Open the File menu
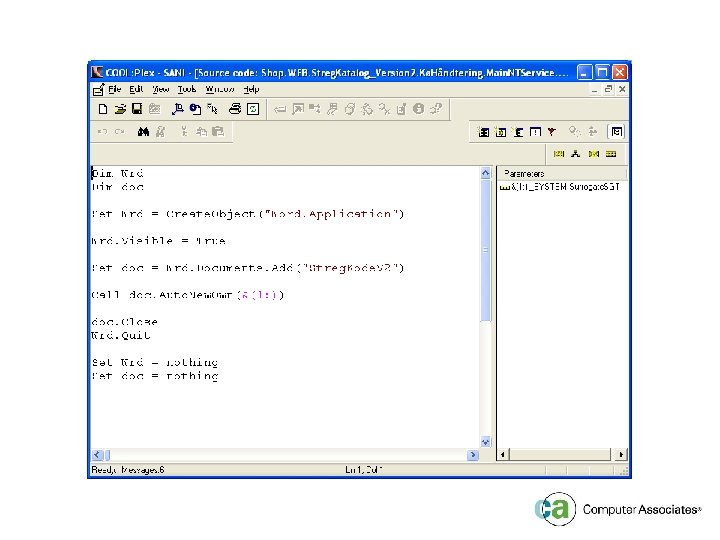This screenshot has height=540, width=720. [115, 89]
